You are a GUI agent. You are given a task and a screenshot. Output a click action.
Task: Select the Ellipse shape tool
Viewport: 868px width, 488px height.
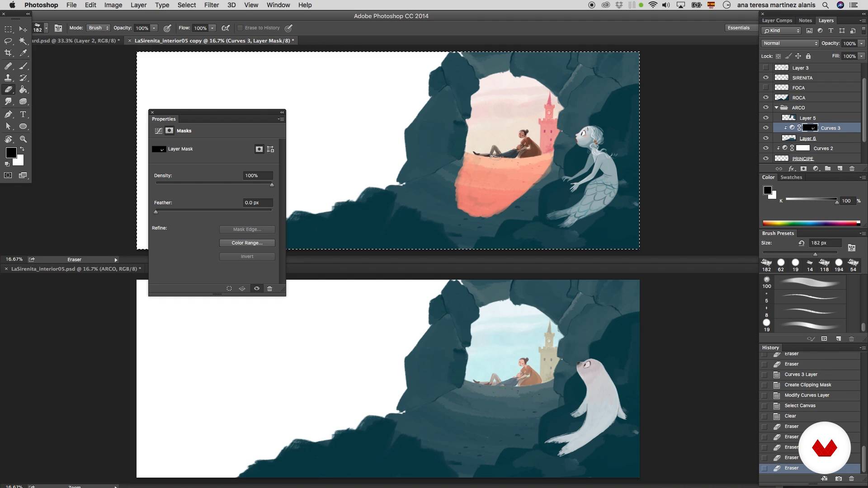23,127
